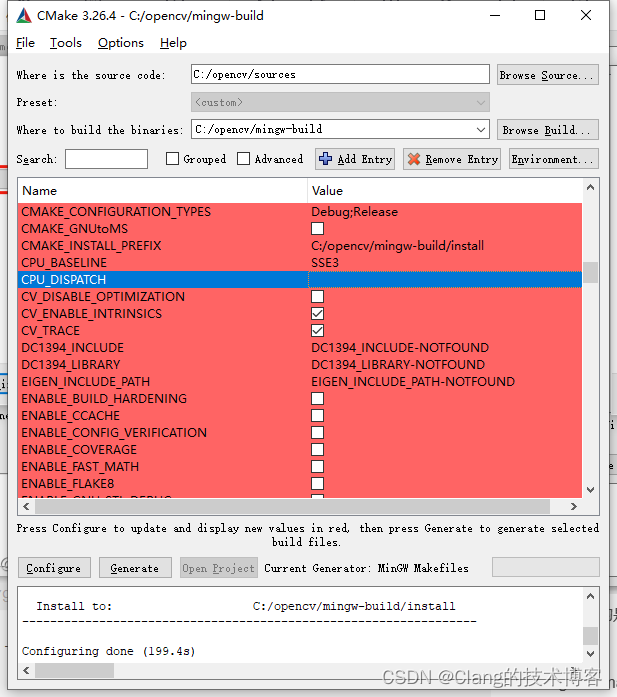Open the Options menu
This screenshot has width=617, height=697.
click(121, 43)
